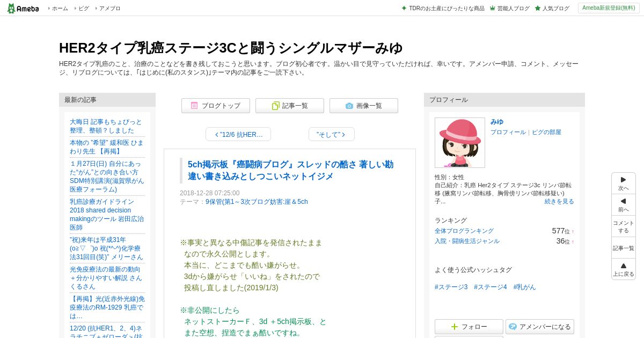Click the camera icon on 画像一覧

click(349, 106)
